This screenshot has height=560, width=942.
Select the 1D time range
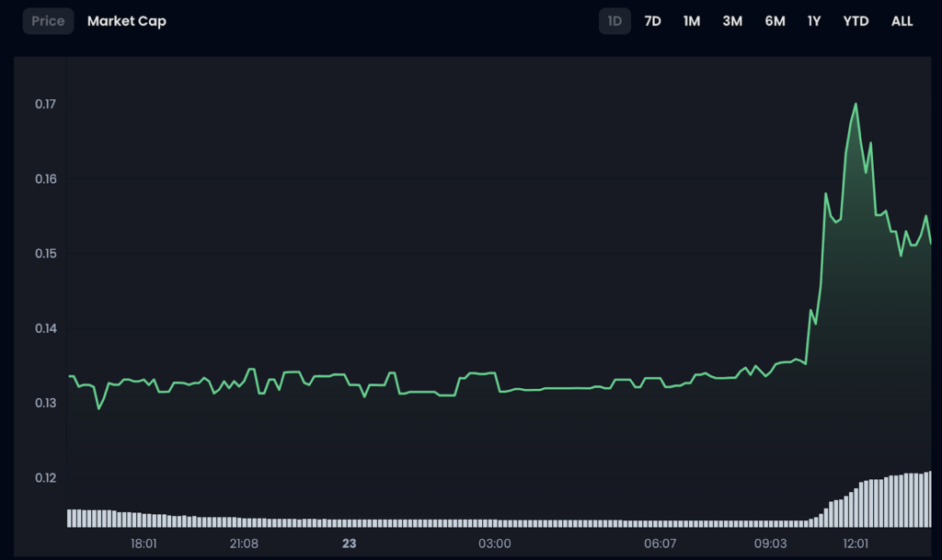tap(615, 21)
